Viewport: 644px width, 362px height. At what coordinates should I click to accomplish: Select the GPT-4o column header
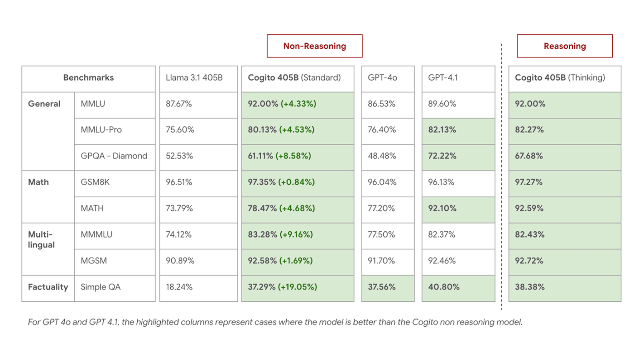(x=388, y=78)
